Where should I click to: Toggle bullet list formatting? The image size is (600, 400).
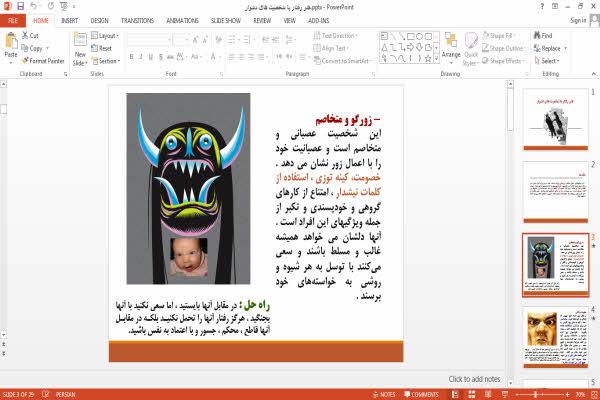click(233, 39)
